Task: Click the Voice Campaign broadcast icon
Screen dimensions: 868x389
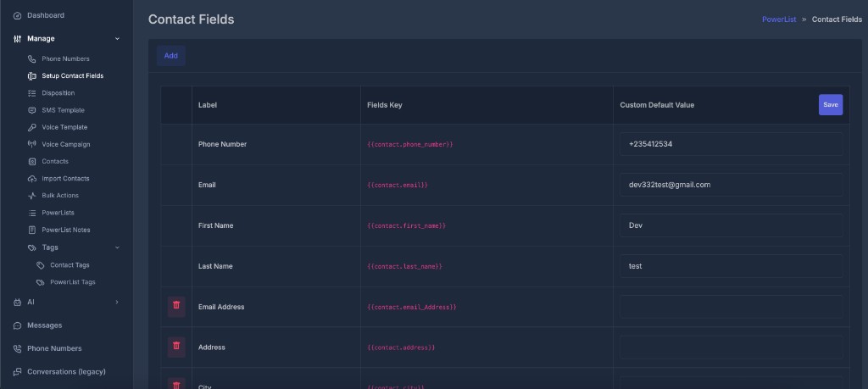Action: 31,144
